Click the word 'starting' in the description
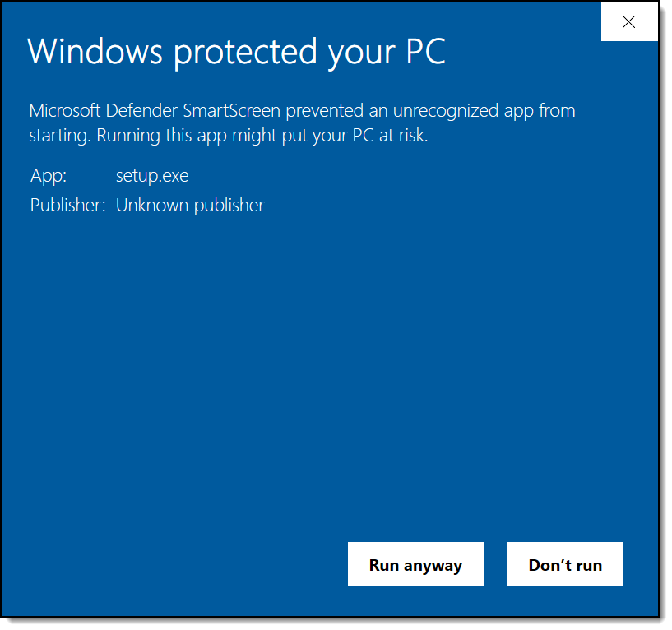Screen dimensions: 672x630 (58, 136)
